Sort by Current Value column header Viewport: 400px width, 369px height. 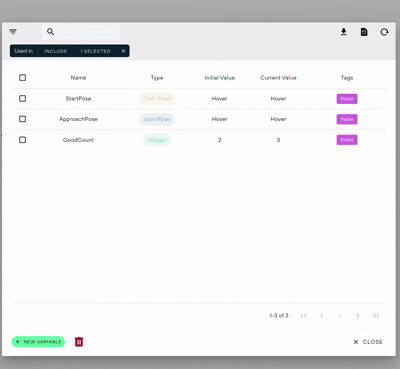[x=278, y=78]
